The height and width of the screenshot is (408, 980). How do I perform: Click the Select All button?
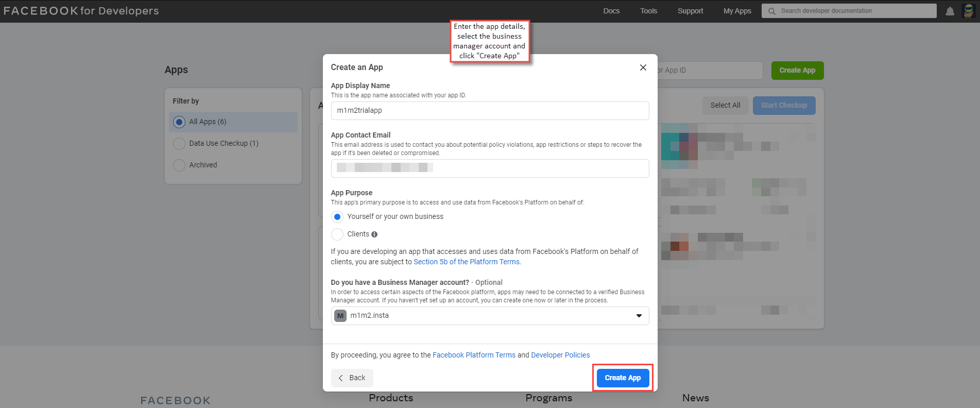coord(725,106)
